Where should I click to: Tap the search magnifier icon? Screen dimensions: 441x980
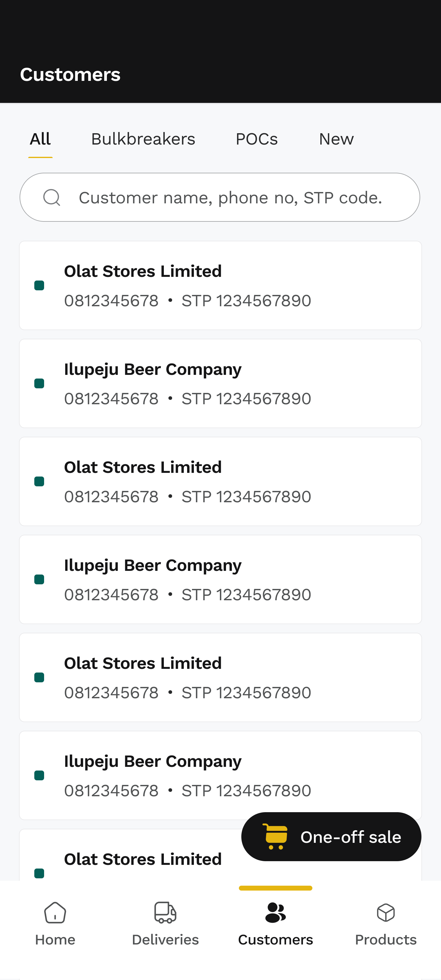pos(52,198)
